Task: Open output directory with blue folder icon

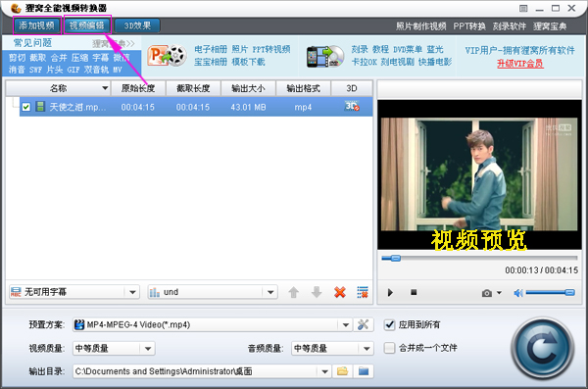Action: point(364,371)
